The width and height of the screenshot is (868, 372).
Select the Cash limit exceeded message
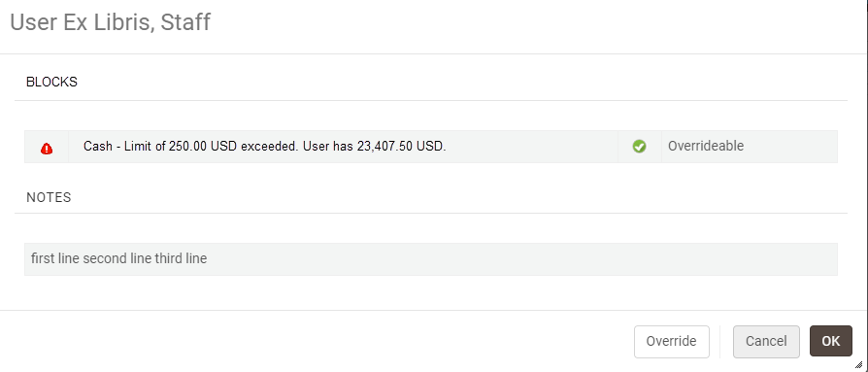click(265, 146)
